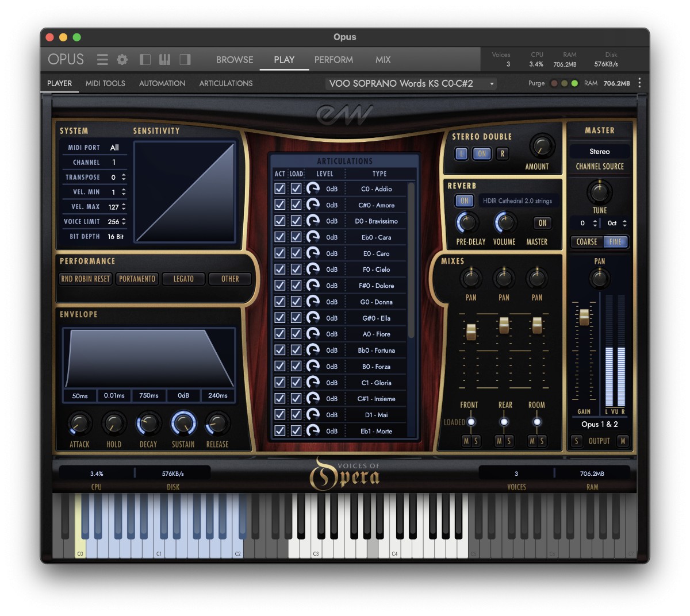This screenshot has width=690, height=616.
Task: Adjust the envelope Release knob
Action: [217, 423]
